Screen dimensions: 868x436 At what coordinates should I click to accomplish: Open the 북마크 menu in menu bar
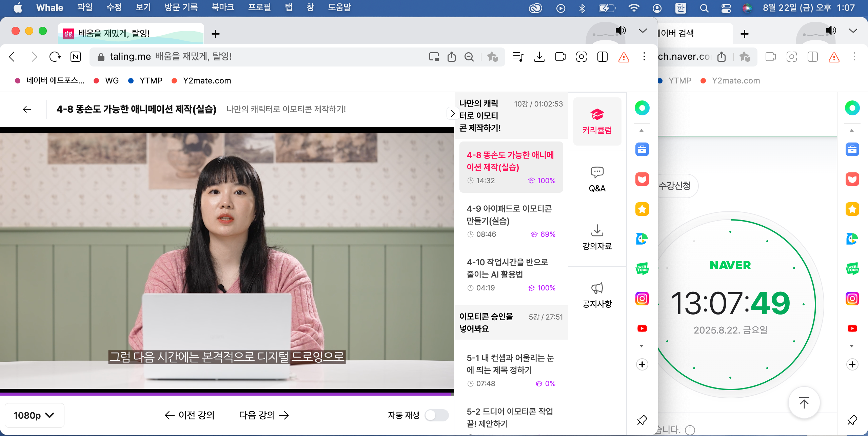pyautogui.click(x=223, y=7)
